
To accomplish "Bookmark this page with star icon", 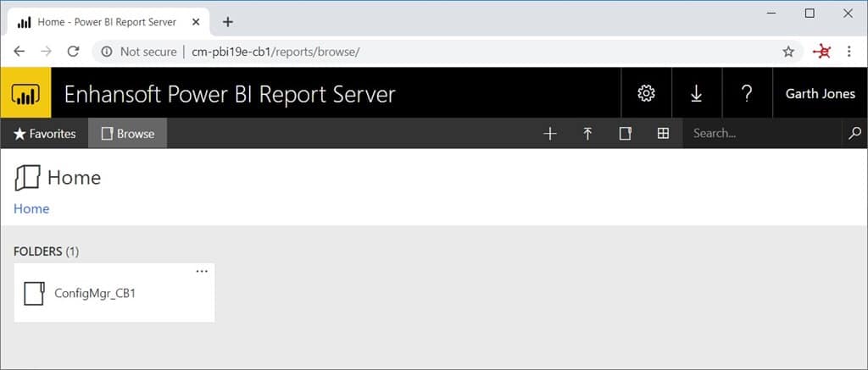I will (x=788, y=52).
